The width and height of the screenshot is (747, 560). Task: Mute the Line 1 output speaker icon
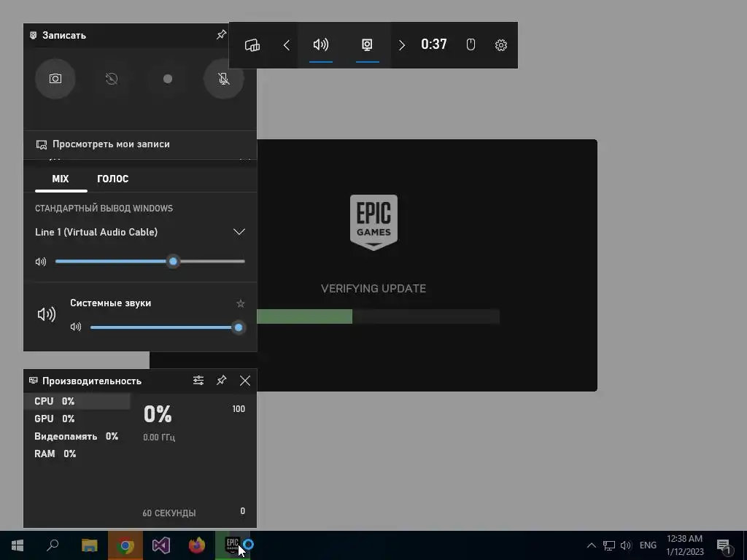[x=41, y=262]
